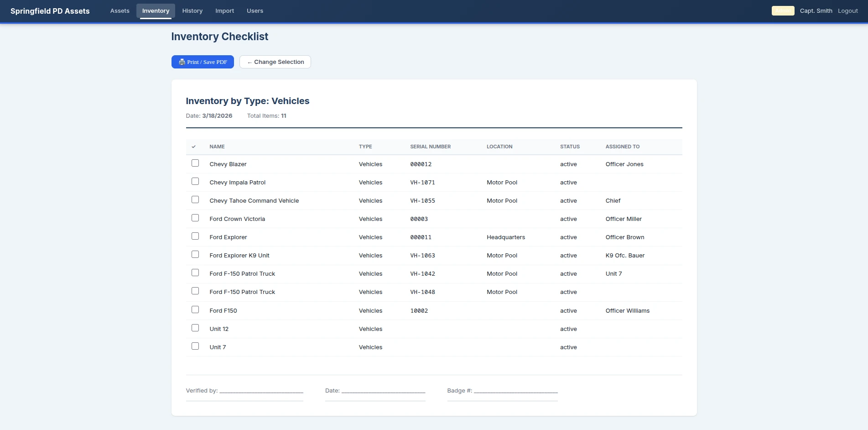
Task: Click Total Items: 11 text
Action: point(267,116)
